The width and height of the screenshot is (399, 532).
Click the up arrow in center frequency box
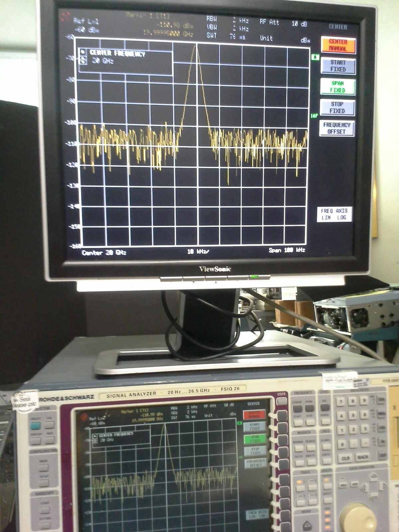click(x=83, y=59)
